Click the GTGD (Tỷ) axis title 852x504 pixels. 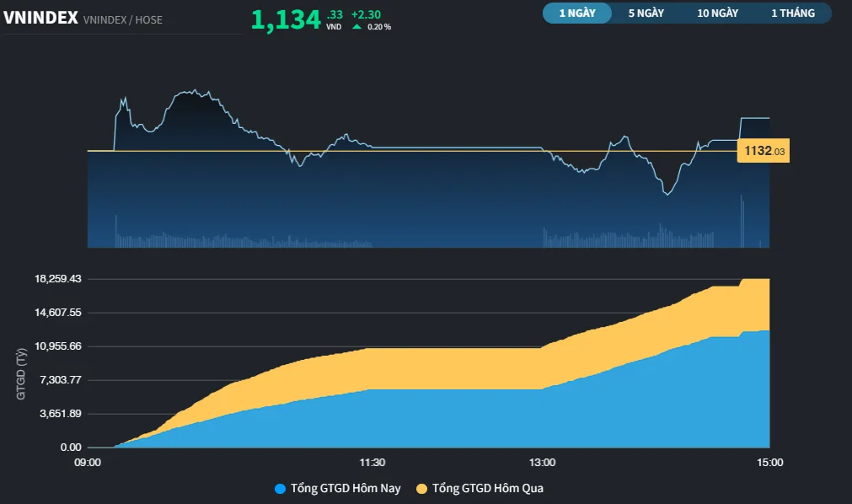[x=21, y=374]
